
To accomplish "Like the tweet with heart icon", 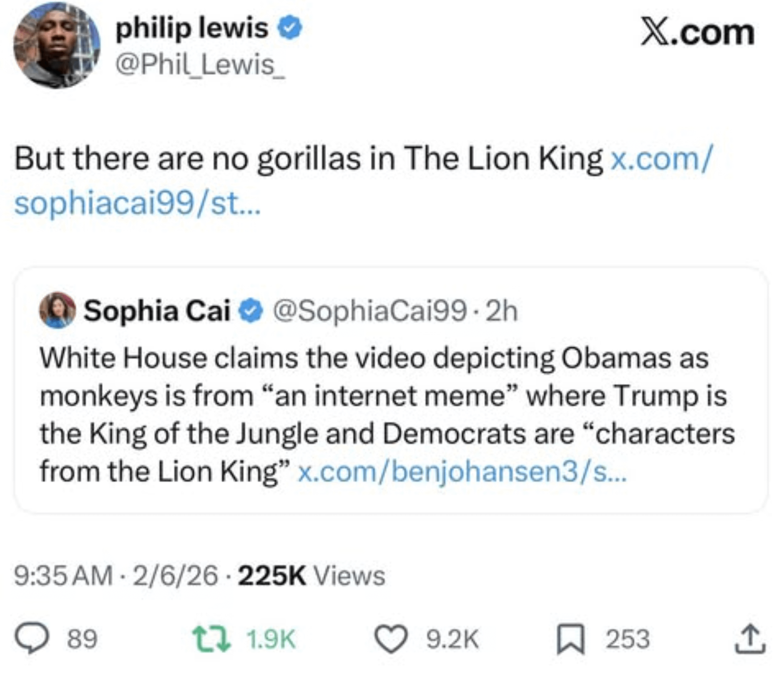I will (390, 639).
